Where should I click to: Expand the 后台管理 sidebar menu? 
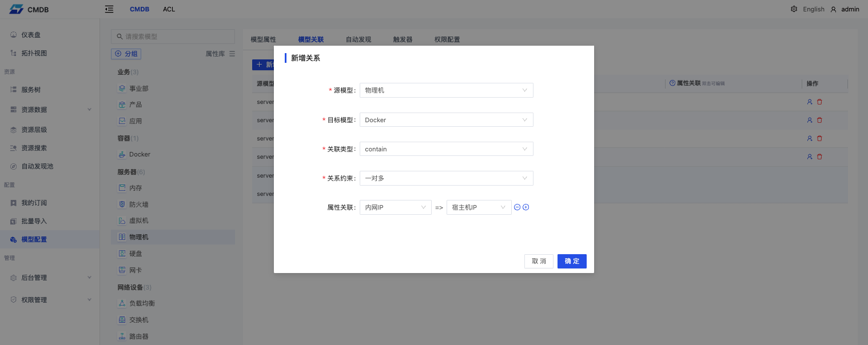coord(50,278)
